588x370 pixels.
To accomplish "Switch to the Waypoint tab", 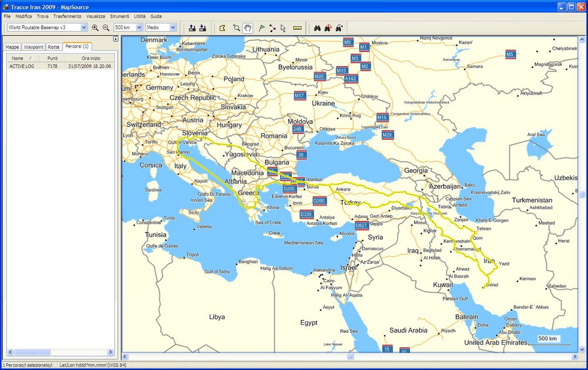I will 33,47.
